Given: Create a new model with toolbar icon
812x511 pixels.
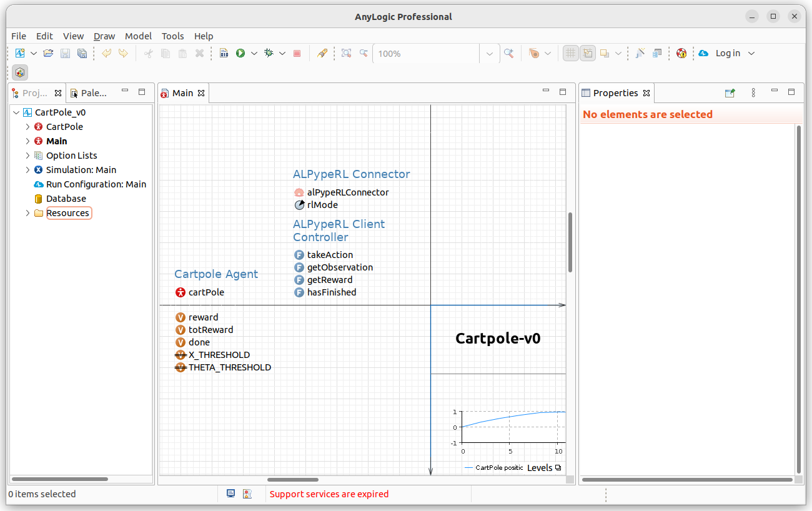Looking at the screenshot, I should click(x=20, y=54).
